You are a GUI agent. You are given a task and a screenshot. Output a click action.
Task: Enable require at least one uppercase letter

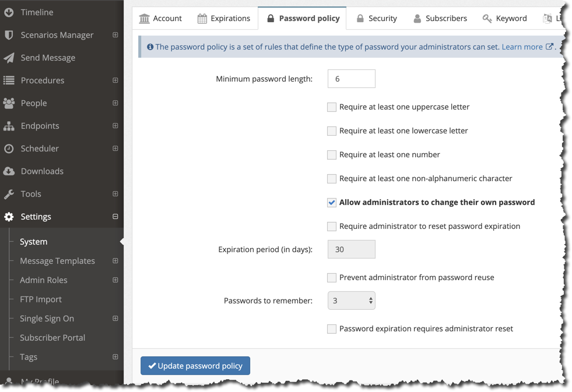(332, 107)
